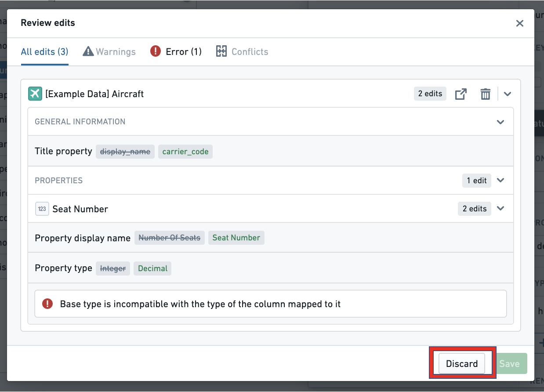Click the green Seat Number tag

pos(236,238)
